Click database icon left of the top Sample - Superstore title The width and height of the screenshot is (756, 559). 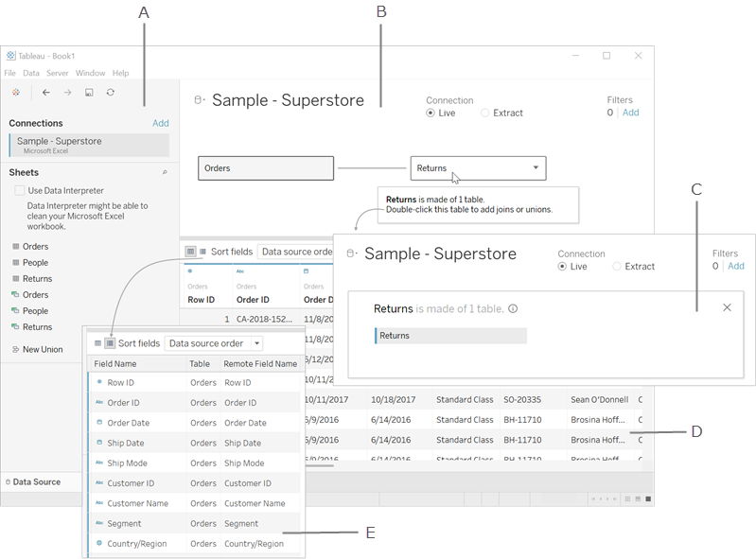(x=199, y=100)
